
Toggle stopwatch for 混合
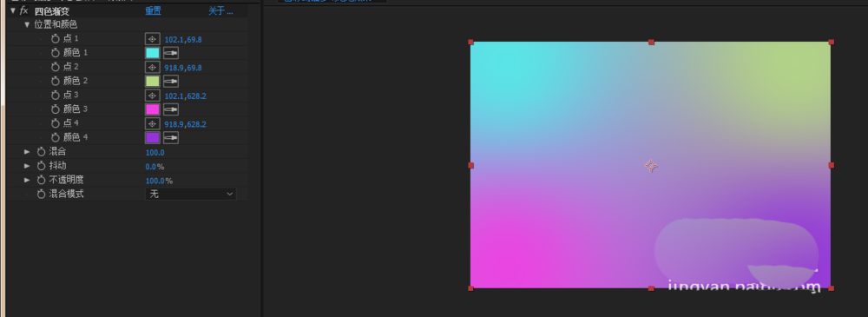(41, 151)
